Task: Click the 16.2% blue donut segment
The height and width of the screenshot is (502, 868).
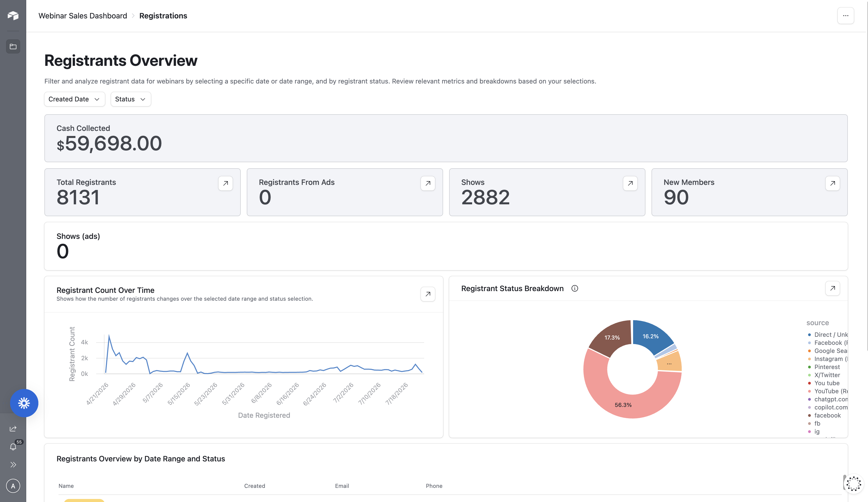Action: coord(651,336)
